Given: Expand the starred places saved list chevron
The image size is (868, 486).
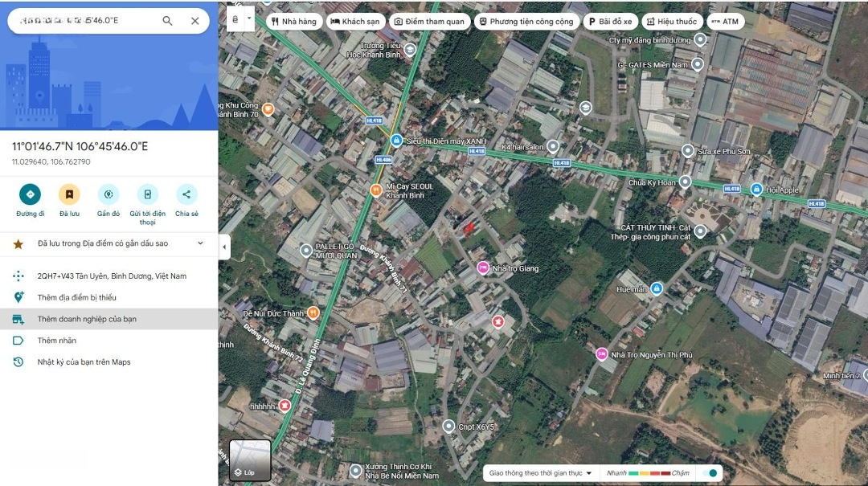Looking at the screenshot, I should coord(200,243).
